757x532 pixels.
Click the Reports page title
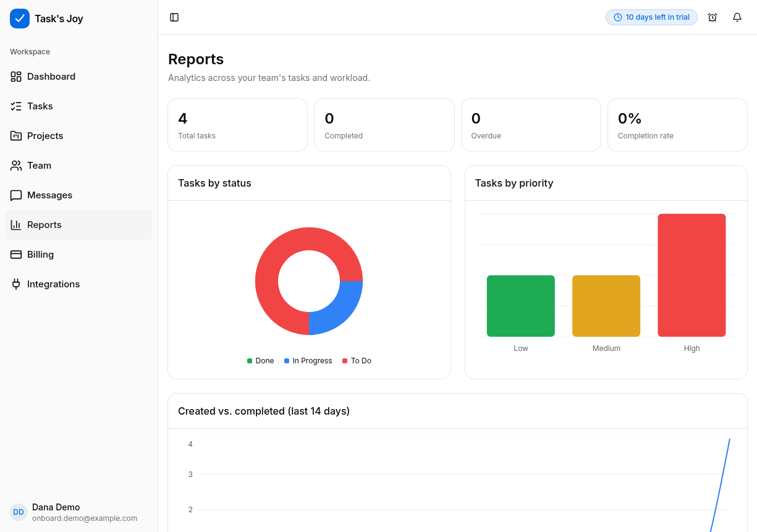(x=196, y=59)
